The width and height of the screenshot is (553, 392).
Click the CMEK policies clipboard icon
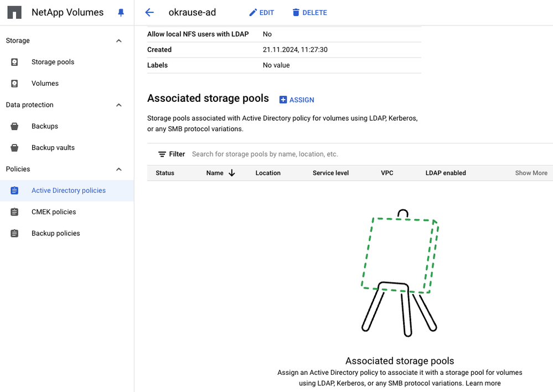coord(14,212)
